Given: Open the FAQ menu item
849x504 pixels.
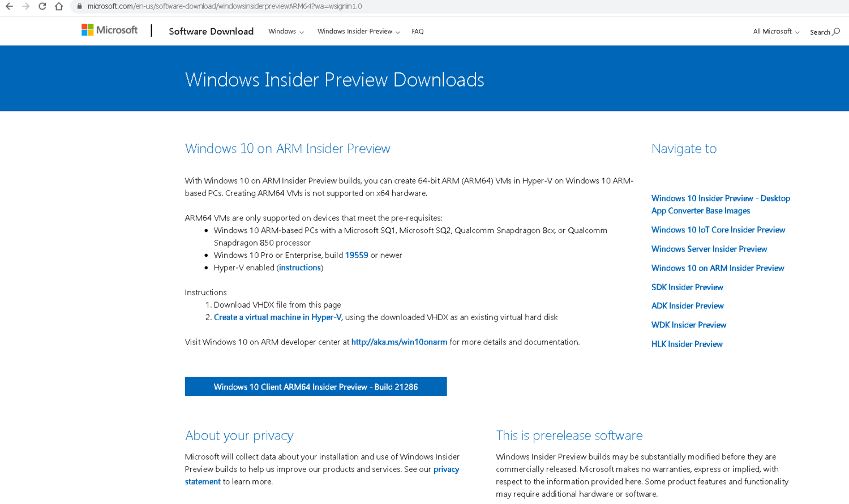Looking at the screenshot, I should (418, 32).
